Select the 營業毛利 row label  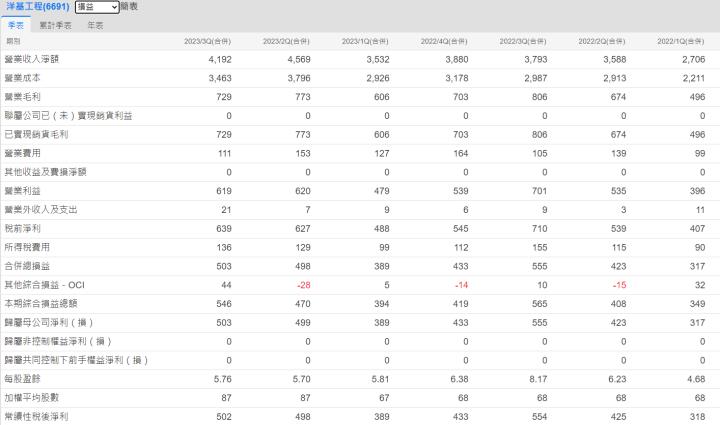coord(20,97)
